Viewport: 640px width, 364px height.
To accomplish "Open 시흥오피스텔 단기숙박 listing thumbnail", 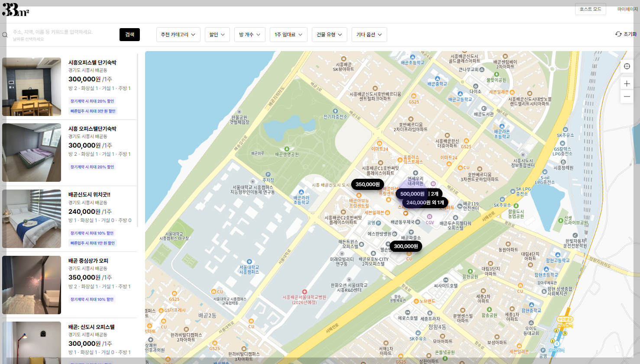I will point(32,87).
